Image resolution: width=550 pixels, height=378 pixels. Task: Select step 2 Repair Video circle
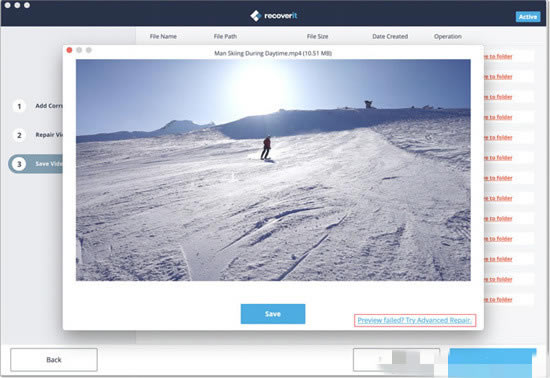[x=19, y=135]
